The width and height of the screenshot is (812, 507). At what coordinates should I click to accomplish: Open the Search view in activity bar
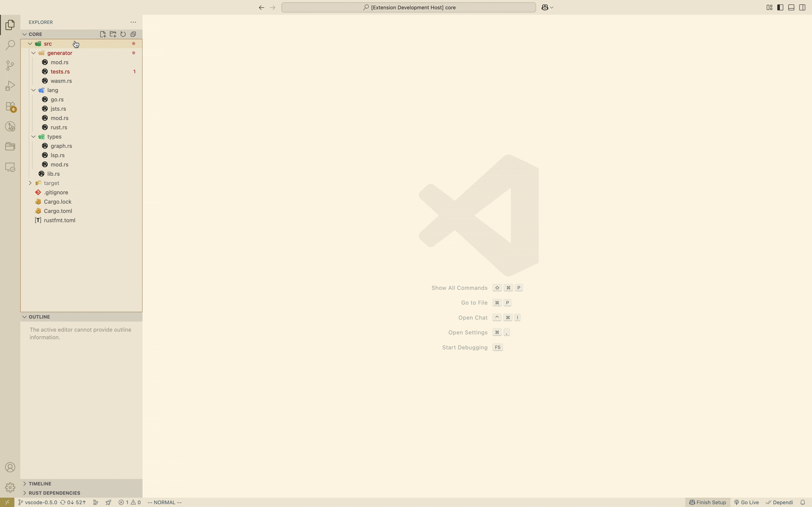10,45
